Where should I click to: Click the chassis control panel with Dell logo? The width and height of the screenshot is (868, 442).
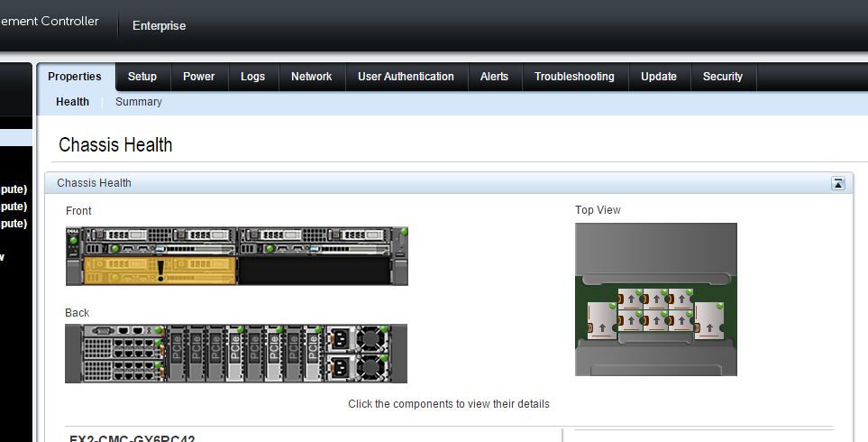point(73,243)
